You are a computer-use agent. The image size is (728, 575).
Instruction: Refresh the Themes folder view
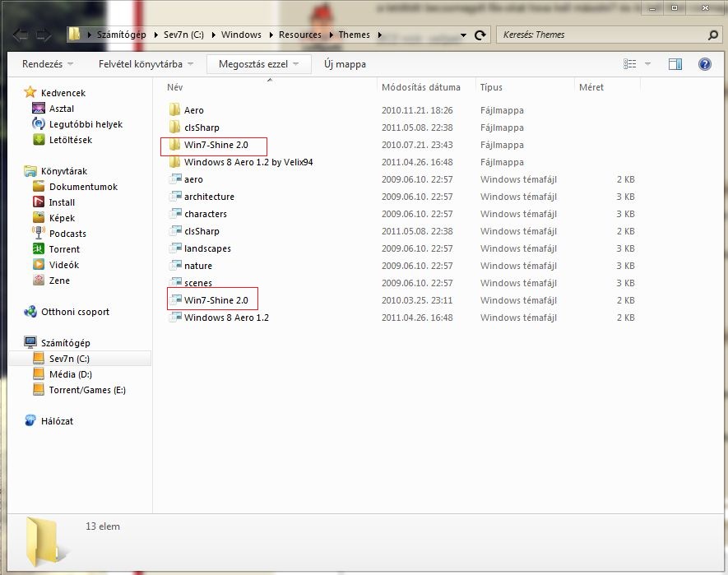coord(480,35)
